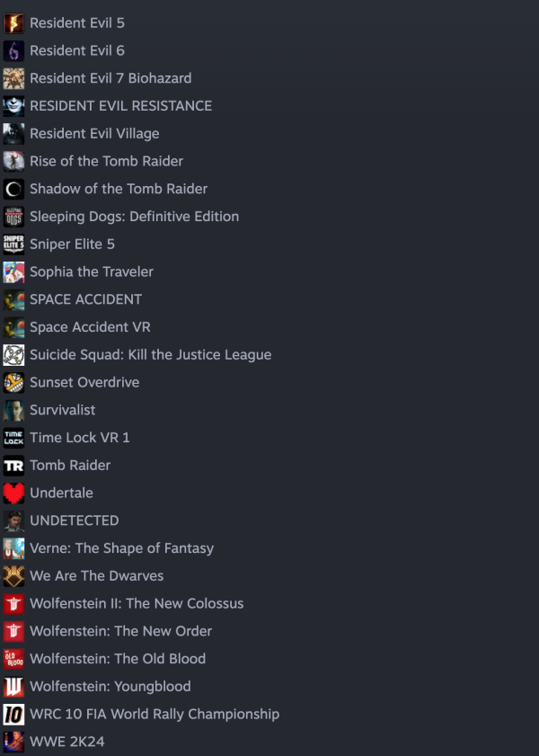
Task: Click the Resident Evil 5 game icon
Action: (x=13, y=23)
